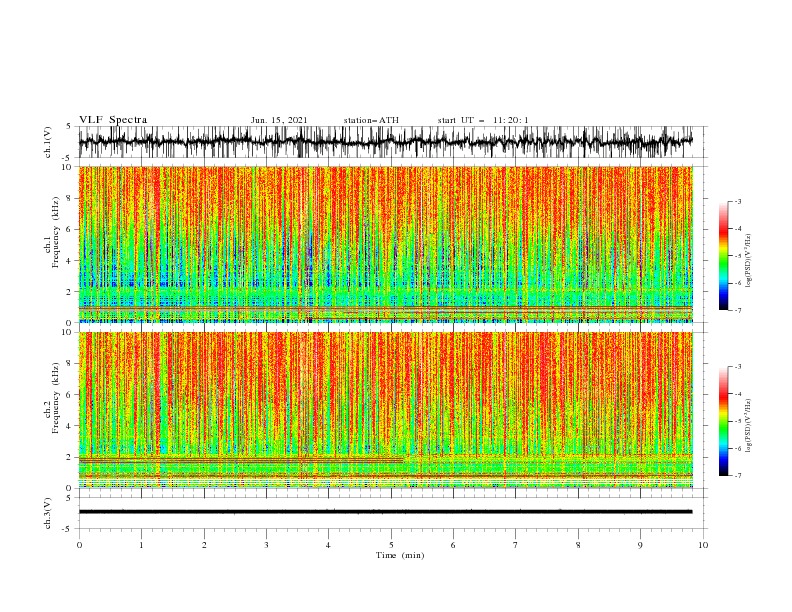Select the "Jun. 15, 2021" date label

[x=279, y=120]
